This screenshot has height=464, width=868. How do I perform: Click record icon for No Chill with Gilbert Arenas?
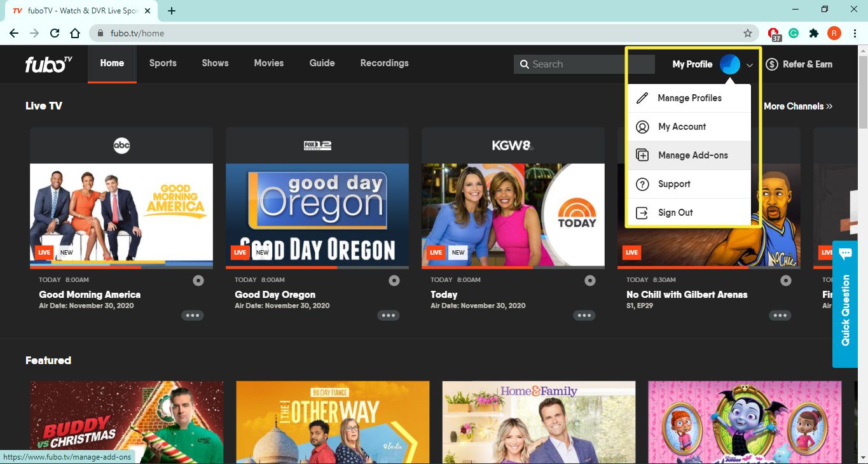click(x=786, y=280)
